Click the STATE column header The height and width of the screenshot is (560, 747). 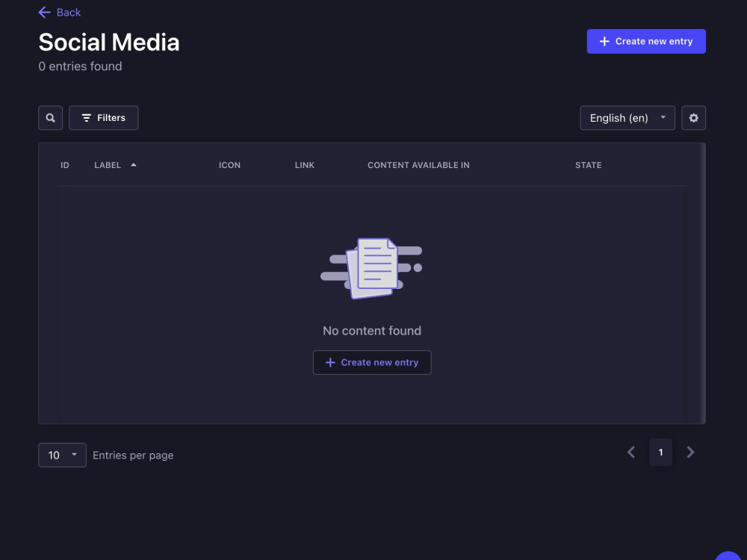pos(588,165)
